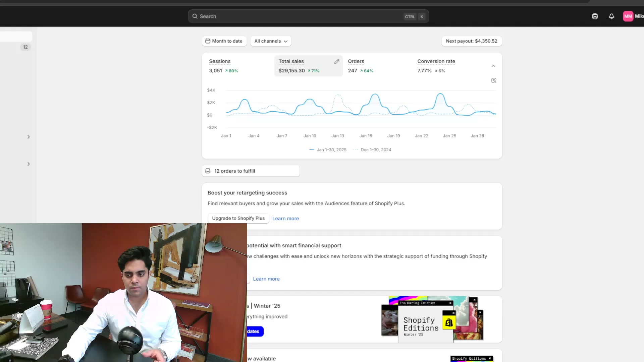Click the search magnifier icon

pyautogui.click(x=195, y=16)
